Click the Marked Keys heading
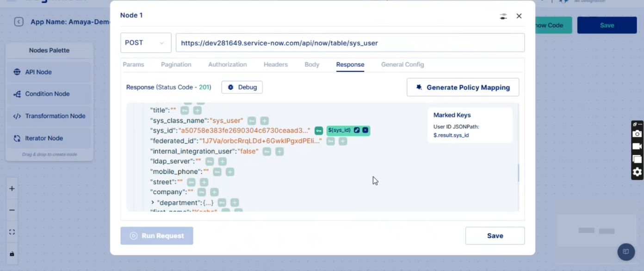Image resolution: width=644 pixels, height=271 pixels. (452, 115)
